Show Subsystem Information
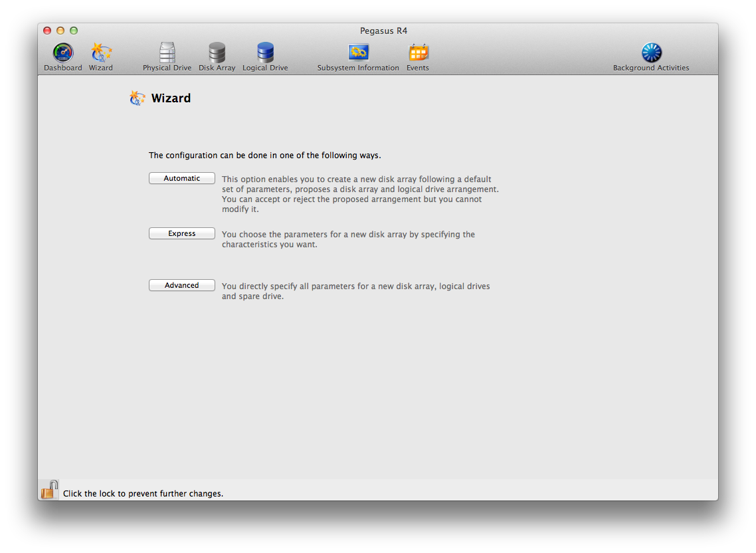Screen dimensions: 756x553 coord(358,53)
